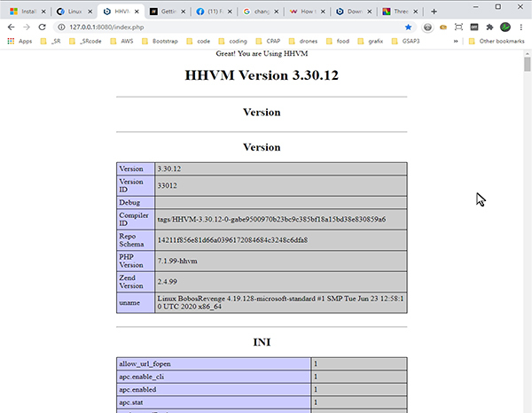This screenshot has width=532, height=413.
Task: Click the blue bookmark star
Action: click(x=408, y=27)
